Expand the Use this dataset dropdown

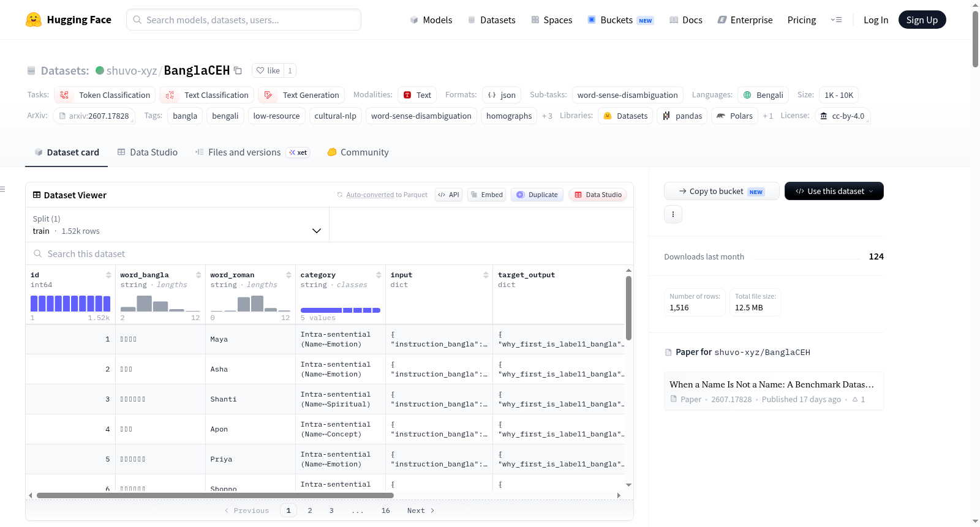click(834, 191)
